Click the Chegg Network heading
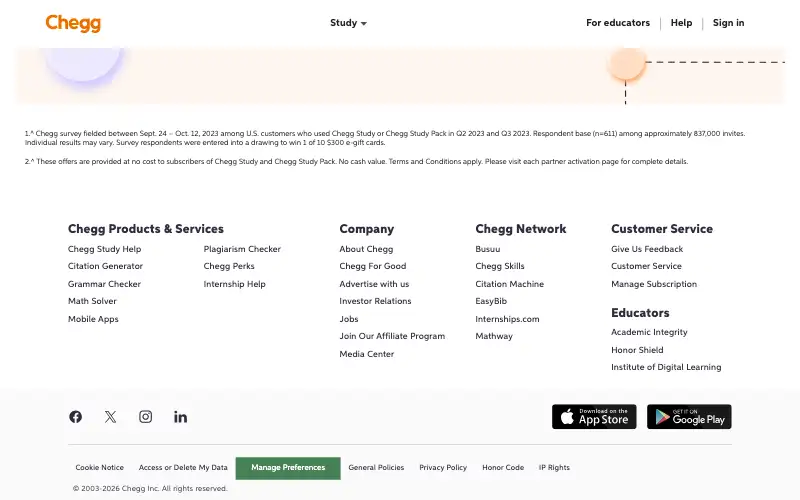Screen dimensions: 800x500 (521, 229)
